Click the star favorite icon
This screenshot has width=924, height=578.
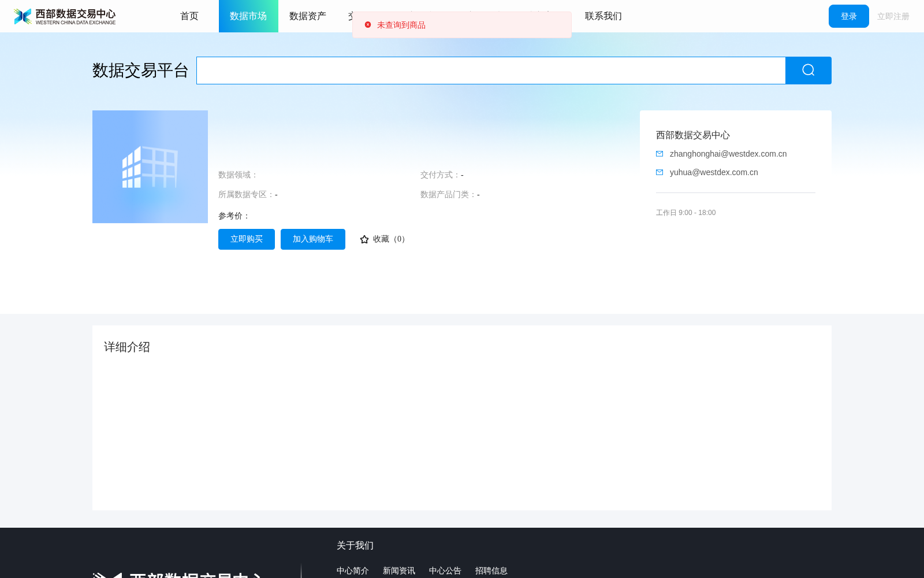(364, 239)
